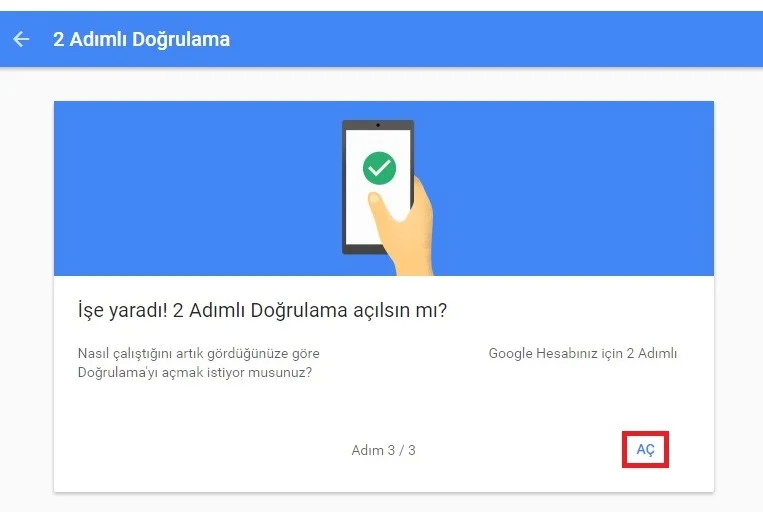Click the AÇ button to enable verification
763x512 pixels.
[645, 449]
